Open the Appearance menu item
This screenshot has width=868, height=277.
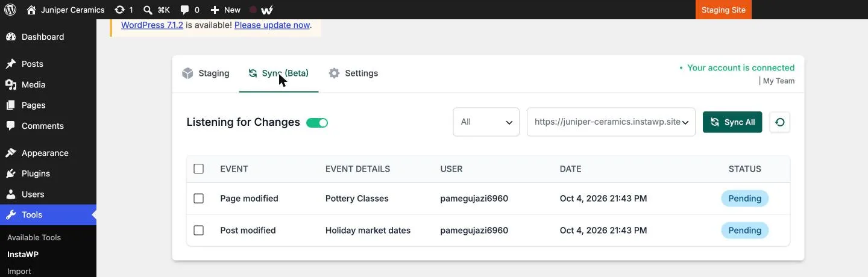pyautogui.click(x=48, y=153)
